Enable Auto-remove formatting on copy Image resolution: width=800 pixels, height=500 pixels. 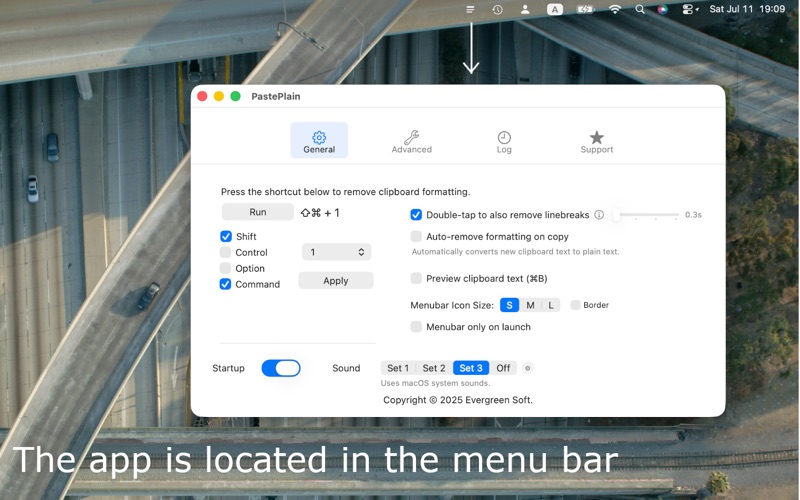(x=416, y=236)
